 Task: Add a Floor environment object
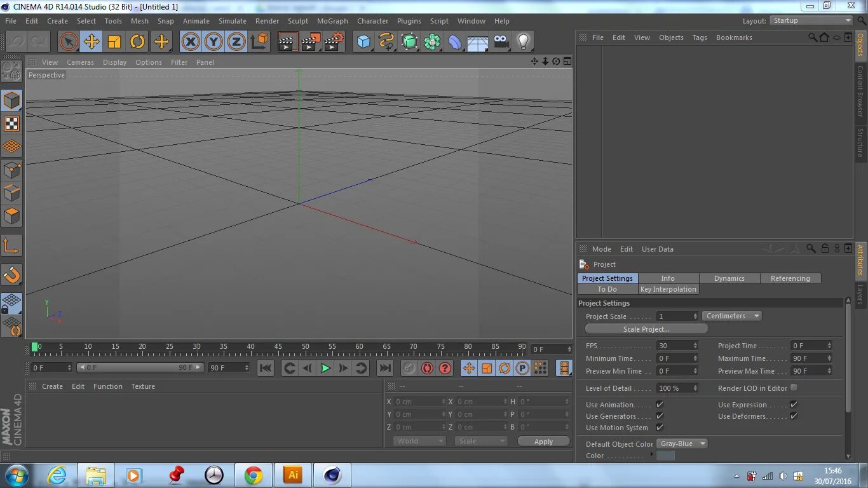tap(478, 42)
